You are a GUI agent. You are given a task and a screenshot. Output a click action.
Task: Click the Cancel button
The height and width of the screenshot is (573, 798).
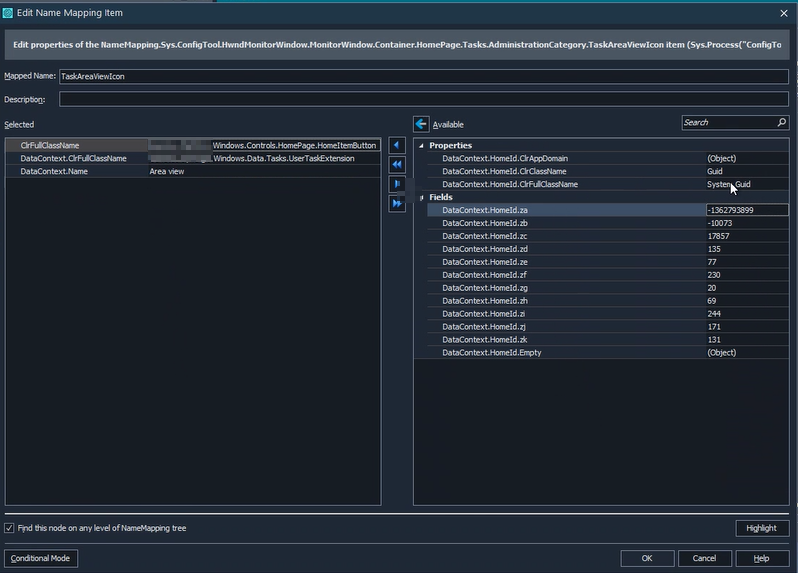tap(704, 558)
